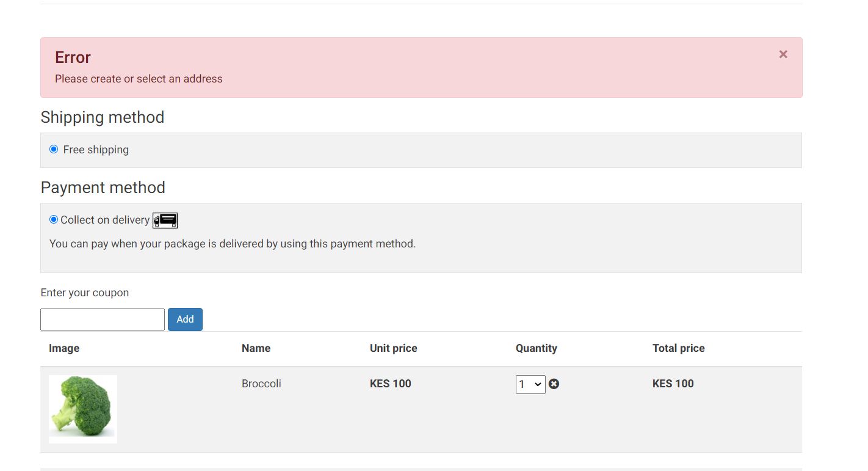Click the coupon code input field
The height and width of the screenshot is (471, 868).
coord(103,319)
